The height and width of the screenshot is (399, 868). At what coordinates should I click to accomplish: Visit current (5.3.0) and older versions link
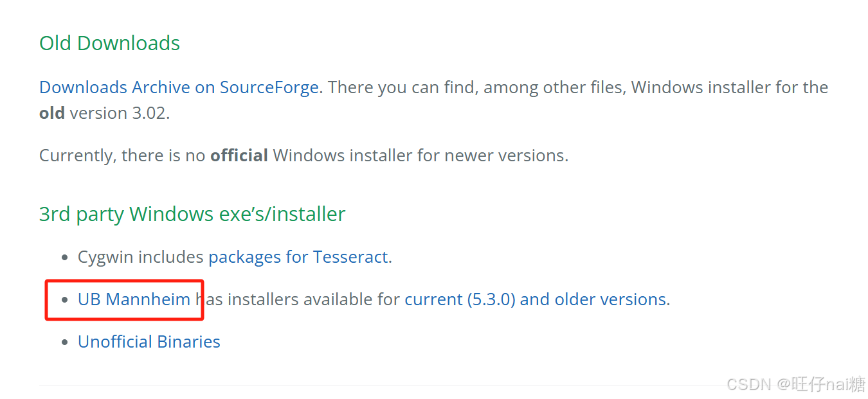pyautogui.click(x=535, y=299)
